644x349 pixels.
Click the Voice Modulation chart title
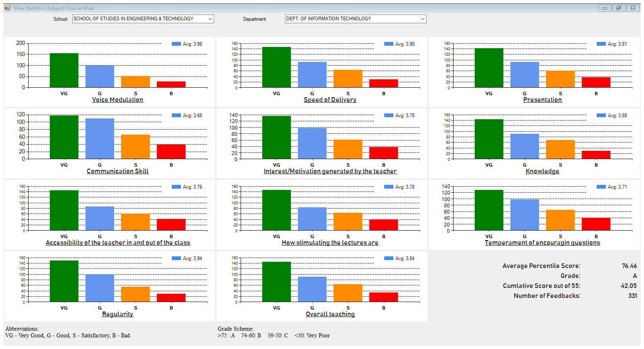[x=117, y=100]
